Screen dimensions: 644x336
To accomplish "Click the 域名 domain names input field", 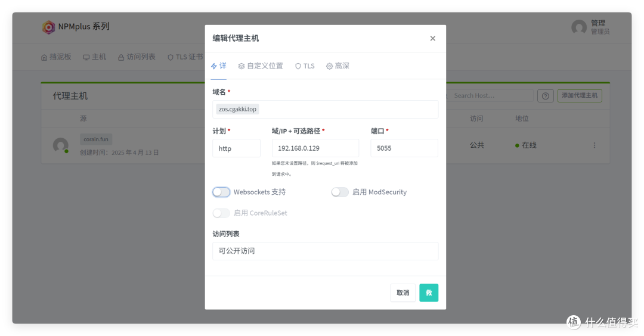I will tap(326, 109).
